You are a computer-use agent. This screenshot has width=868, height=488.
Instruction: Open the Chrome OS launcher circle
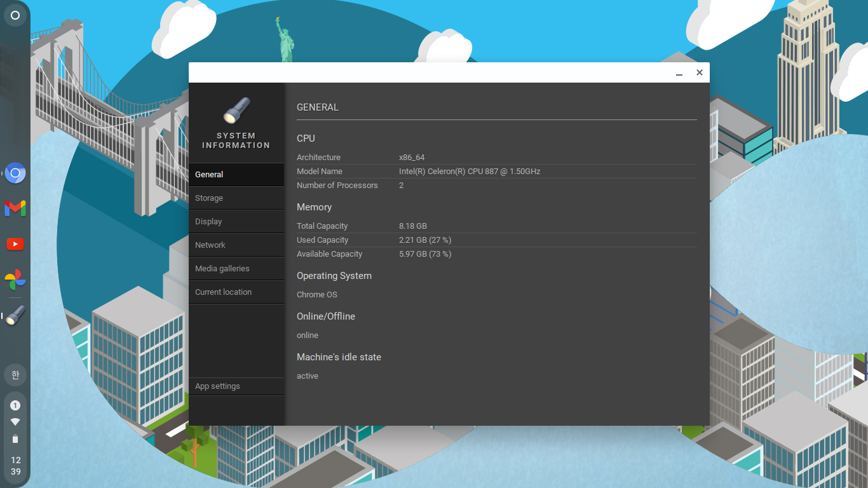click(x=15, y=15)
